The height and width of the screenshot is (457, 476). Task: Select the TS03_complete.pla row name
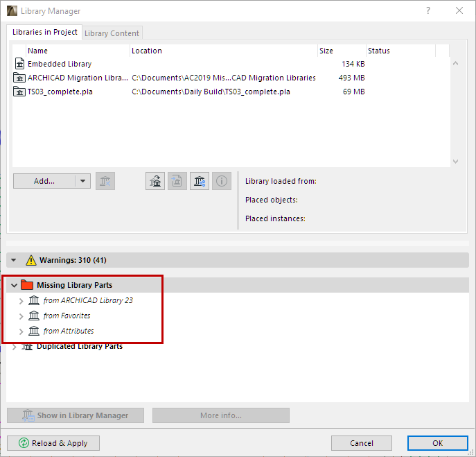(60, 92)
